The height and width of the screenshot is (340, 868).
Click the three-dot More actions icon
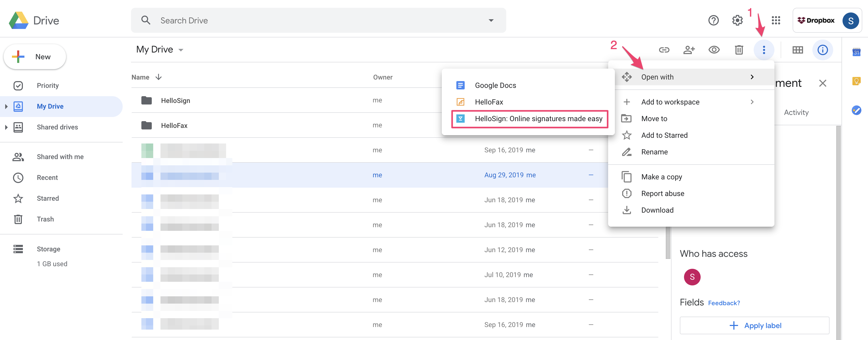764,50
